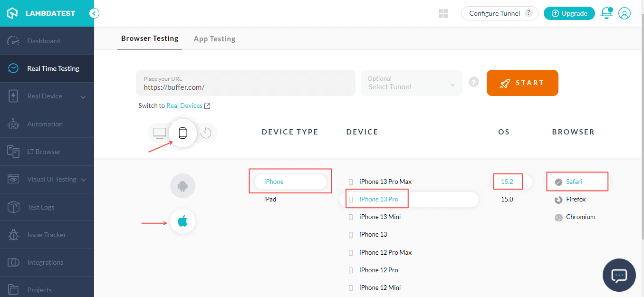This screenshot has width=644, height=297.
Task: Switch to desktop device mode
Action: pos(160,133)
